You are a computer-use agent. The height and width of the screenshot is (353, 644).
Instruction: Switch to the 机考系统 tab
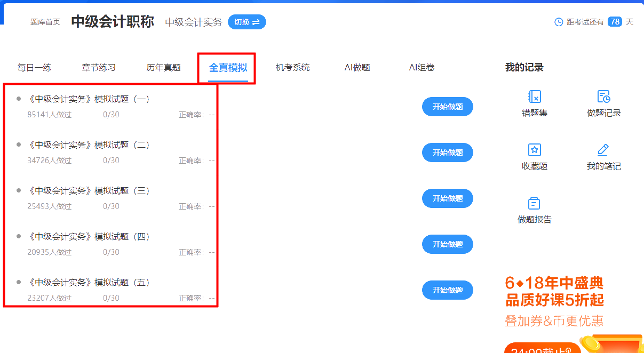(x=292, y=67)
